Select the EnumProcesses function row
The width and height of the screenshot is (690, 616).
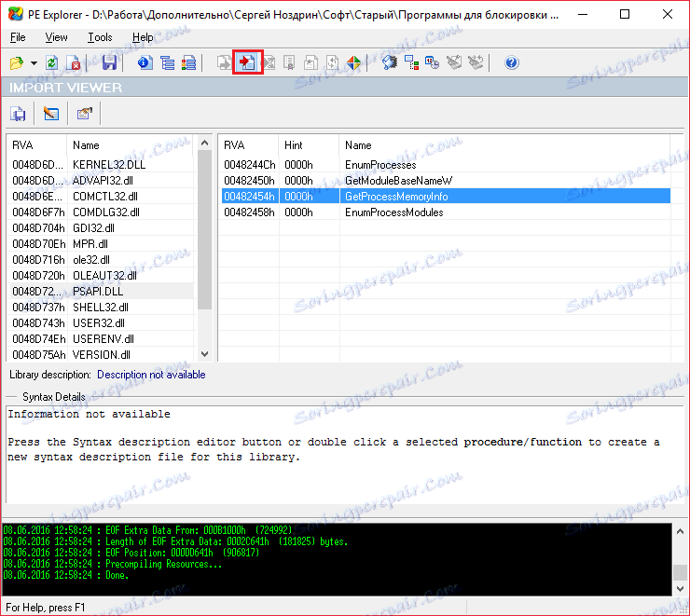(446, 164)
